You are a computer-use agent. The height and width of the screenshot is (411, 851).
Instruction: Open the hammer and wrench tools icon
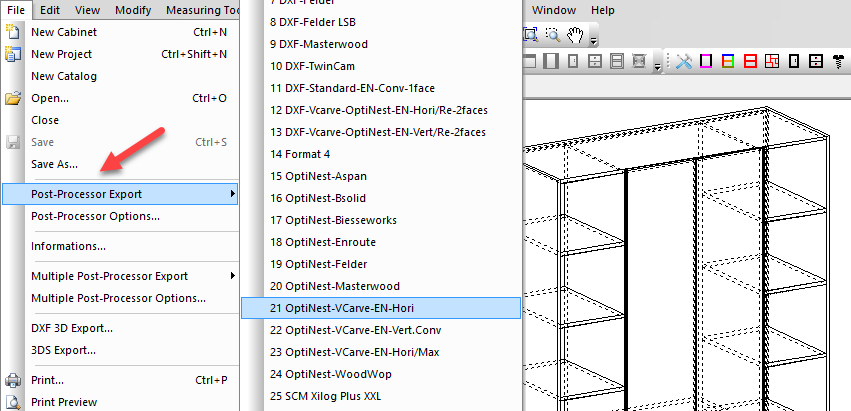pyautogui.click(x=684, y=61)
